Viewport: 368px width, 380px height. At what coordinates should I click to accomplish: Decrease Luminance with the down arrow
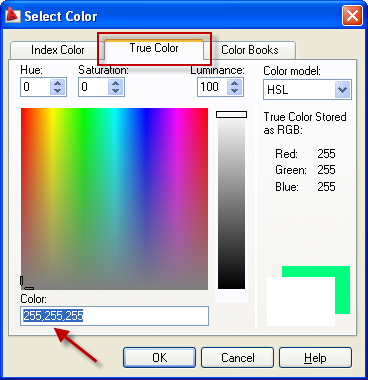(235, 91)
